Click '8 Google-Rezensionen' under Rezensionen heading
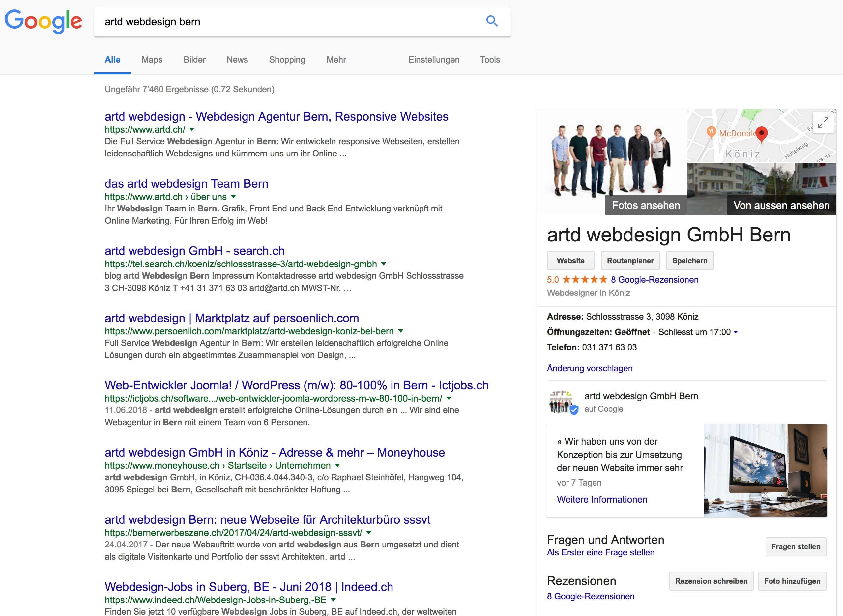This screenshot has height=616, width=843. 591,596
